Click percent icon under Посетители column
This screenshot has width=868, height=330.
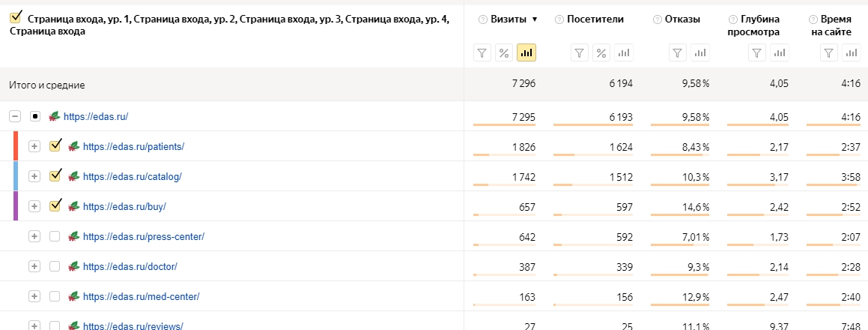point(601,53)
